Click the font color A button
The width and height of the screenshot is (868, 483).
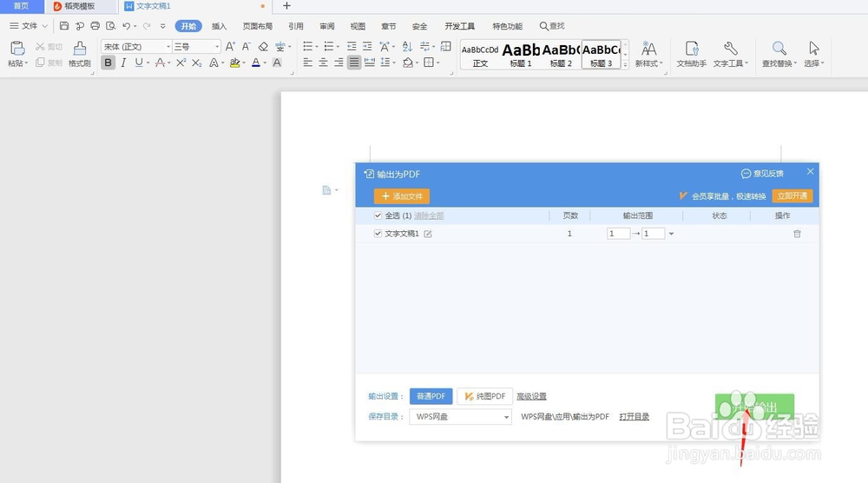coord(256,63)
